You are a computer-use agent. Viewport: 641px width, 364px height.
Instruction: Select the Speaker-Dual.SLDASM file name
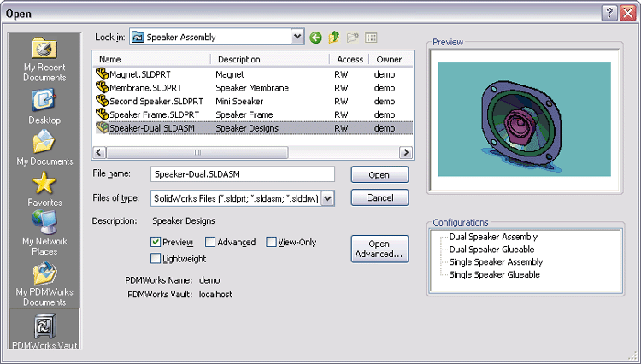pos(152,128)
